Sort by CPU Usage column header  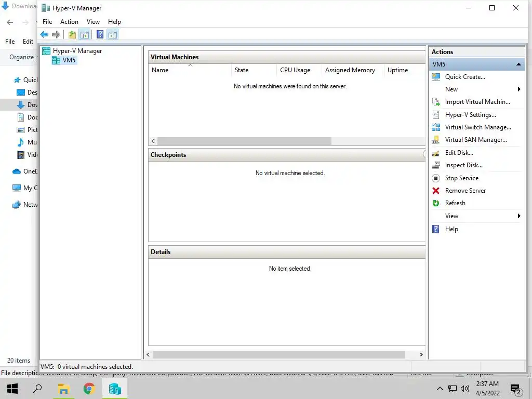tap(299, 70)
